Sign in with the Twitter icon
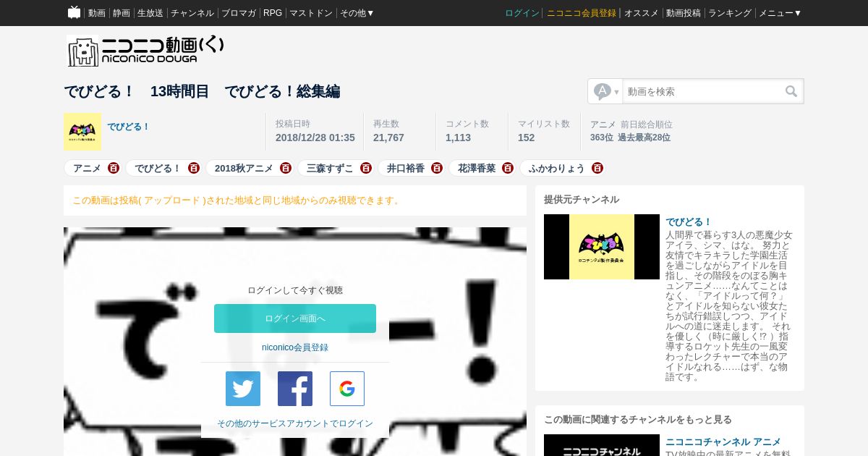The width and height of the screenshot is (868, 456). 243,389
